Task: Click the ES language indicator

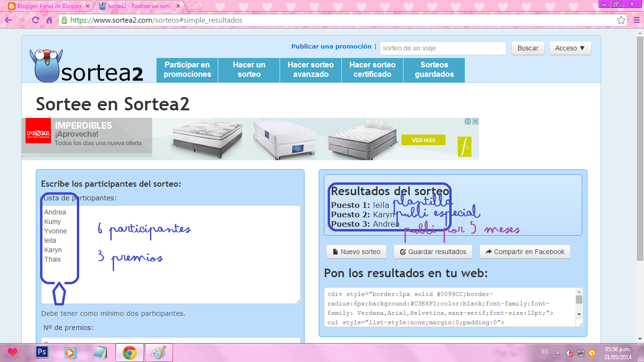Action: pos(545,352)
